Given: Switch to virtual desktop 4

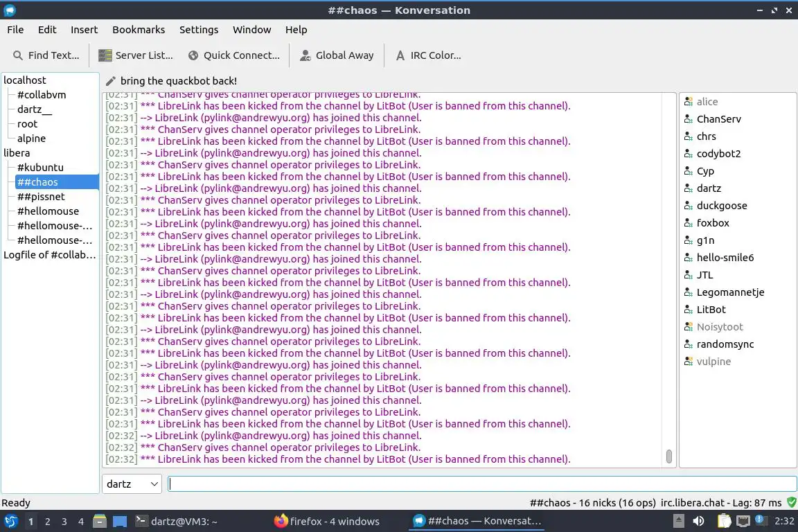Looking at the screenshot, I should [81, 522].
